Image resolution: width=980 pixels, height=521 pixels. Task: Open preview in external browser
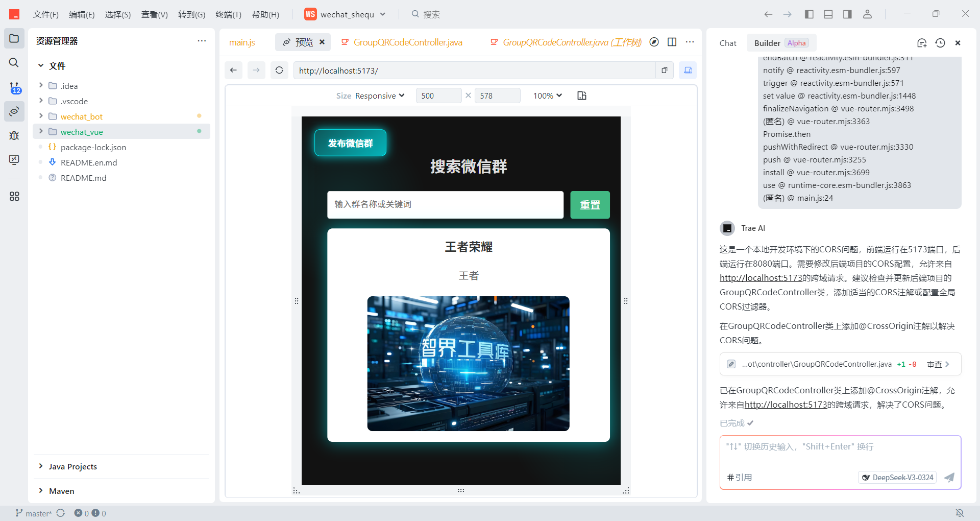pyautogui.click(x=665, y=70)
